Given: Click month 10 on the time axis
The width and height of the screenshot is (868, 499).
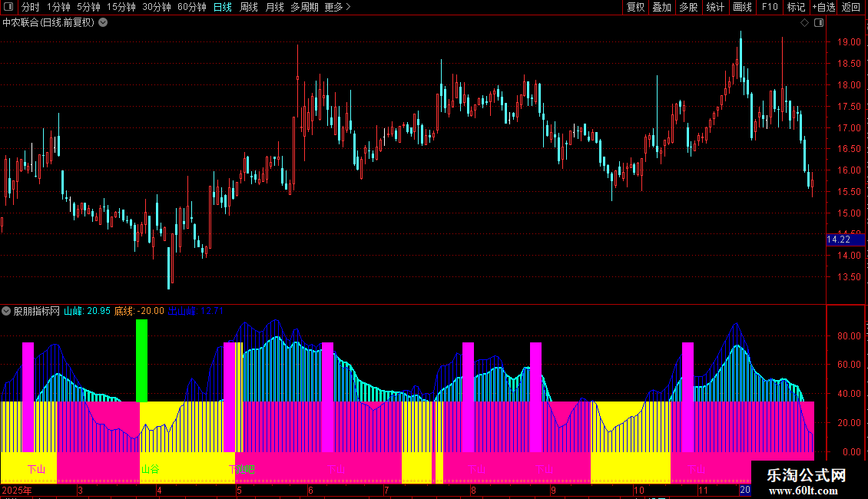Looking at the screenshot, I should point(639,490).
